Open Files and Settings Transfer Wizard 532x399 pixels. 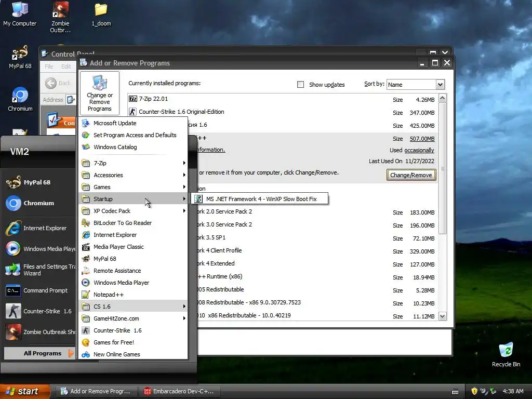point(40,270)
